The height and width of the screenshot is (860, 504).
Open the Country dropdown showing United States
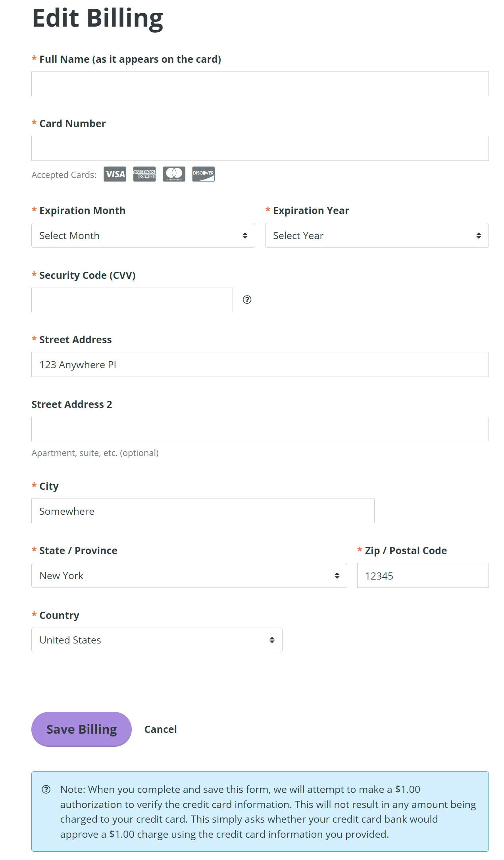point(157,640)
